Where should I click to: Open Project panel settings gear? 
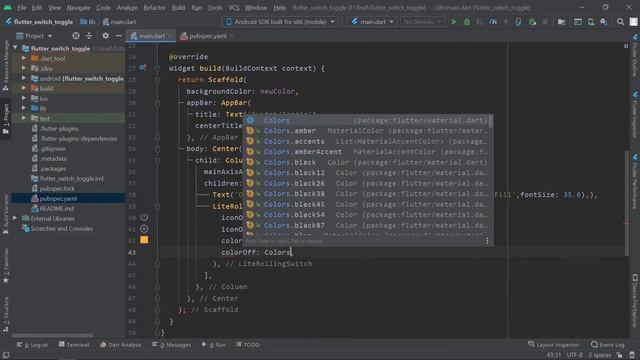(105, 36)
